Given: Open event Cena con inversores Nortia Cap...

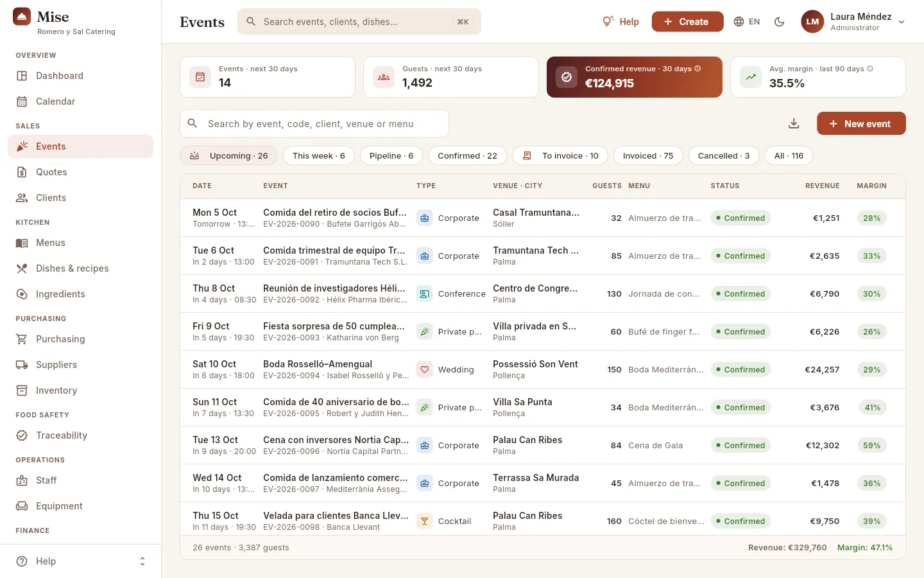Looking at the screenshot, I should click(336, 440).
